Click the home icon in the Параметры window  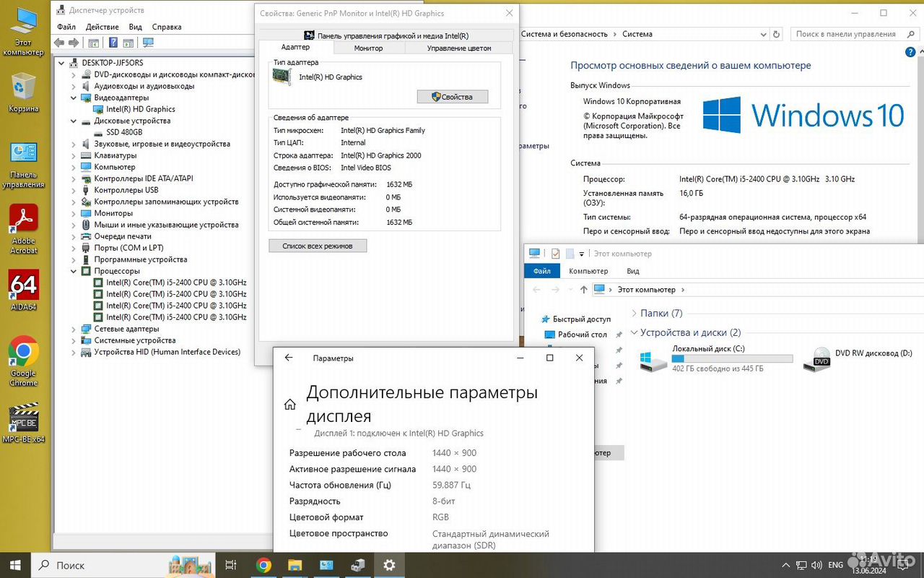pyautogui.click(x=289, y=405)
